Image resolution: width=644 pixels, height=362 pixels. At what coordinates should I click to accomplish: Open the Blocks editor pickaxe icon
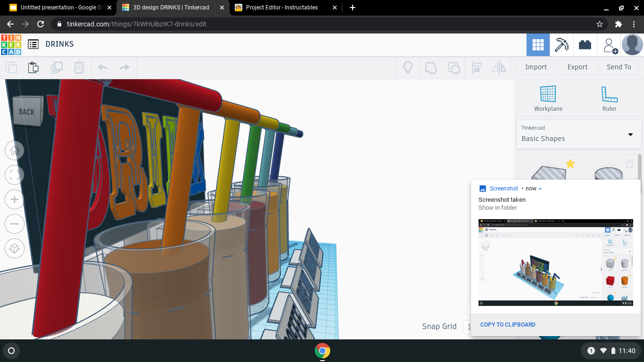point(561,44)
